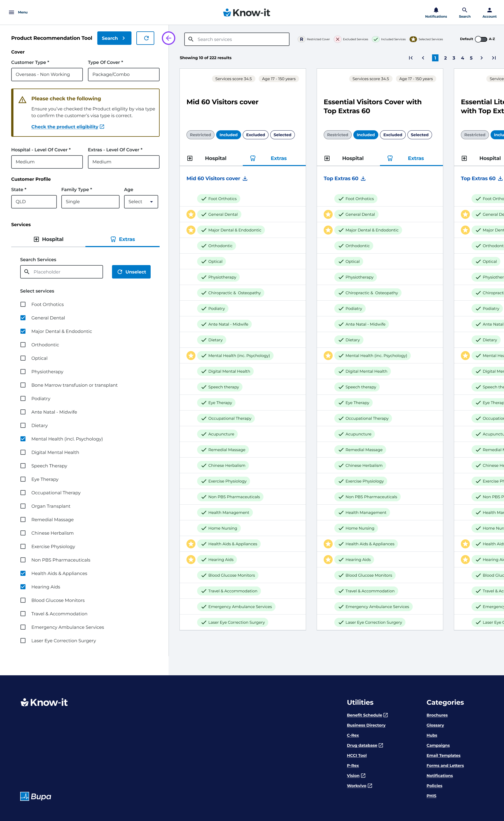The height and width of the screenshot is (821, 504).
Task: Check the Foot Orthotics checkbox
Action: coord(23,304)
